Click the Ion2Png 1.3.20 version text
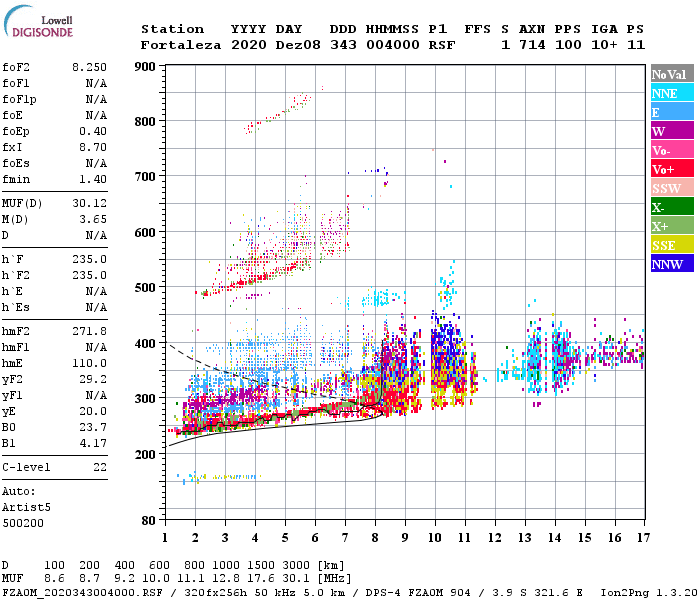This screenshot has height=600, width=700. click(649, 593)
